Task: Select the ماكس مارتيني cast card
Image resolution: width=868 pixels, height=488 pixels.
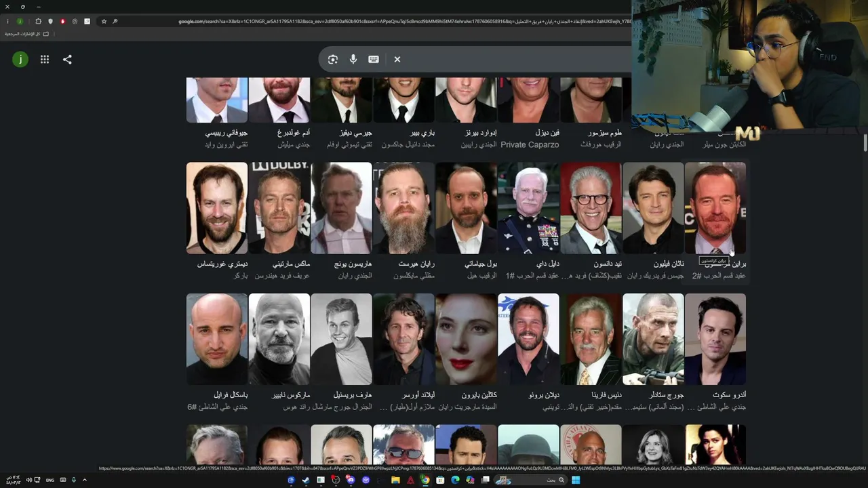Action: (x=279, y=222)
